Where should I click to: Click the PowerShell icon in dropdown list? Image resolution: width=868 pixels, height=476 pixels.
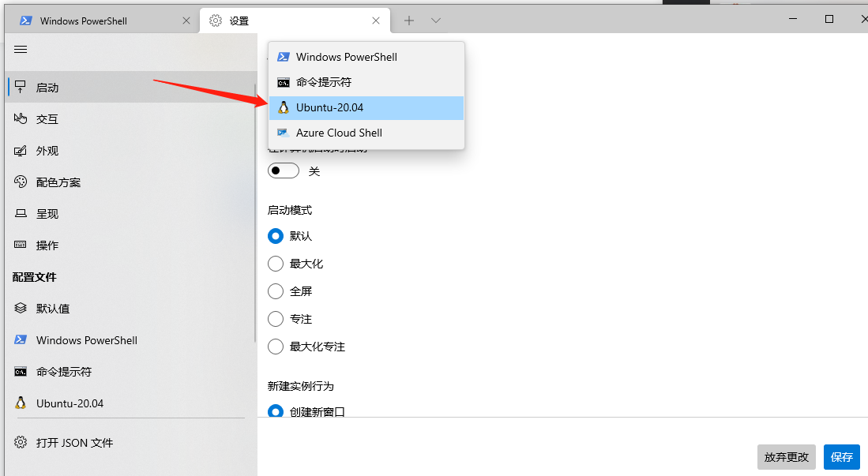pyautogui.click(x=284, y=57)
